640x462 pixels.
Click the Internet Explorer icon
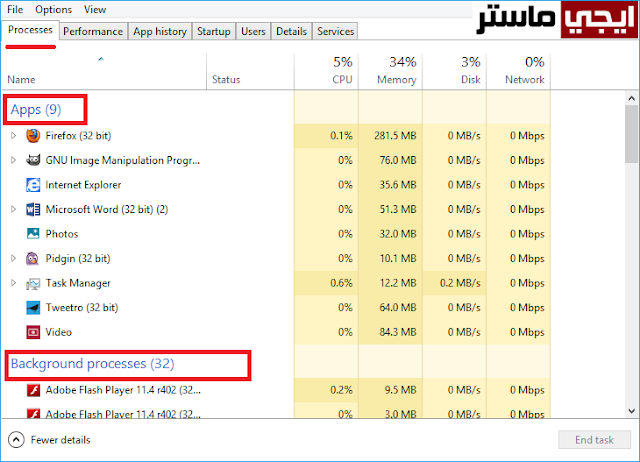33,185
